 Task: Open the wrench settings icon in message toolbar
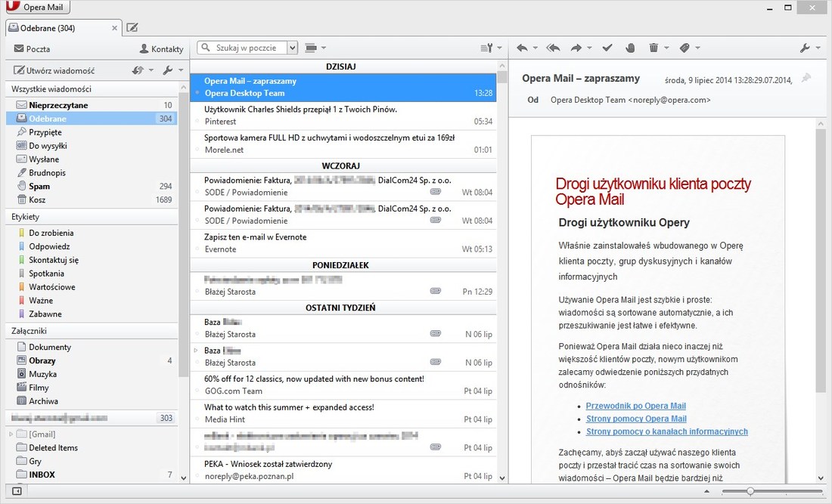pos(805,48)
